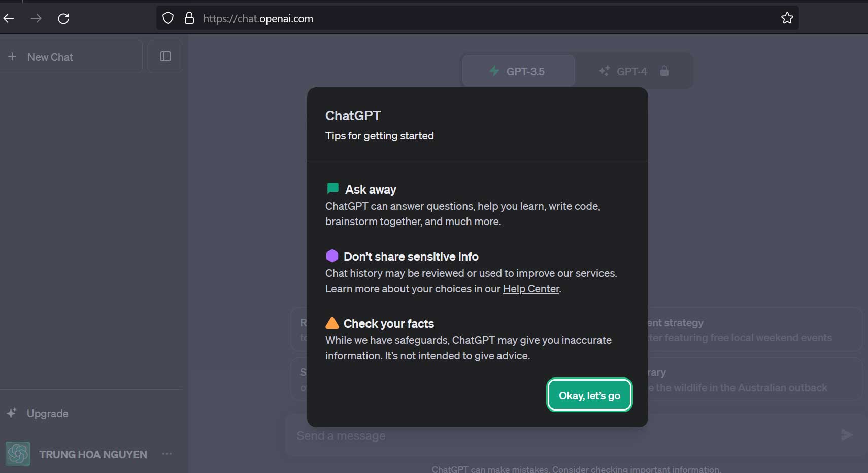The width and height of the screenshot is (868, 473).
Task: Bookmark this page with star icon
Action: point(787,18)
